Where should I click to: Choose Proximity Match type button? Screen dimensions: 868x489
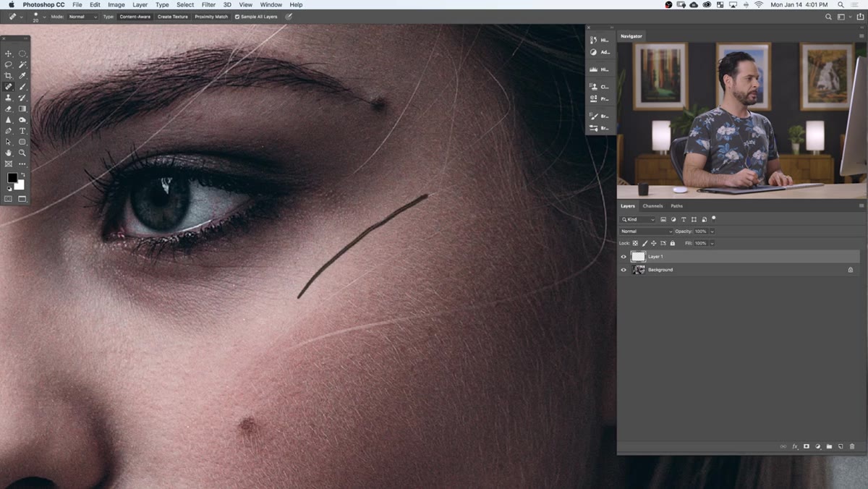click(210, 16)
